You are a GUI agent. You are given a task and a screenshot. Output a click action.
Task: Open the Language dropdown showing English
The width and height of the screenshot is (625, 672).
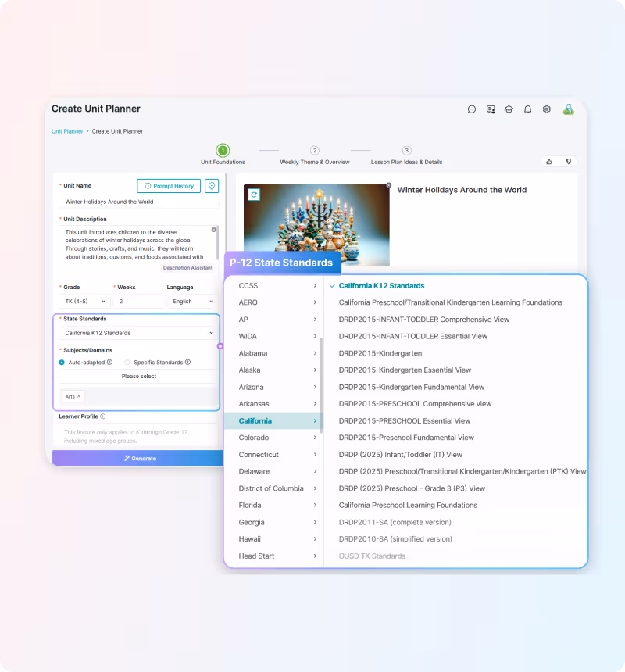click(193, 302)
